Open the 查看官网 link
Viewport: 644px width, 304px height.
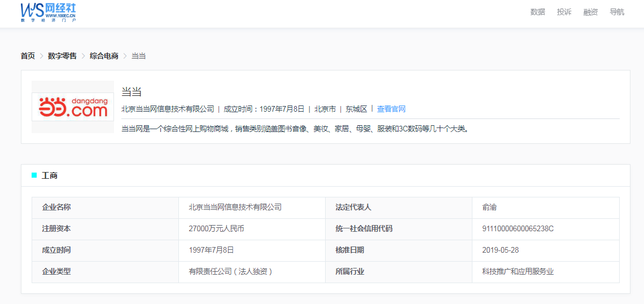(391, 109)
